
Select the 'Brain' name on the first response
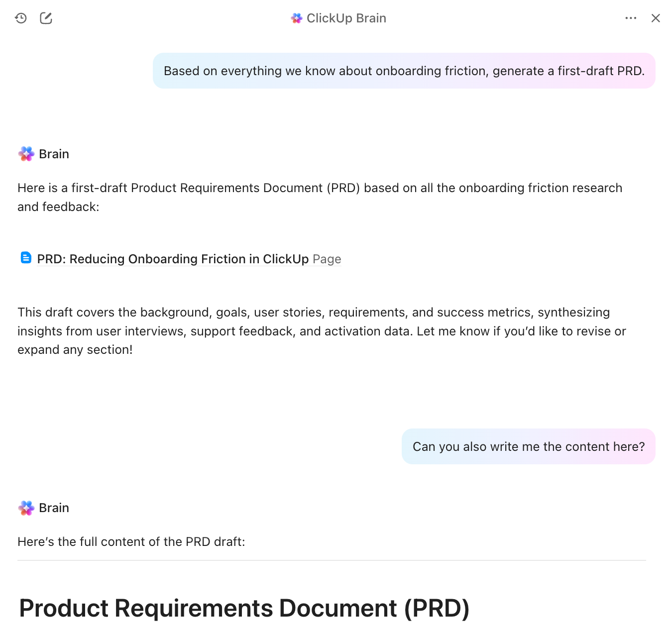click(x=54, y=154)
